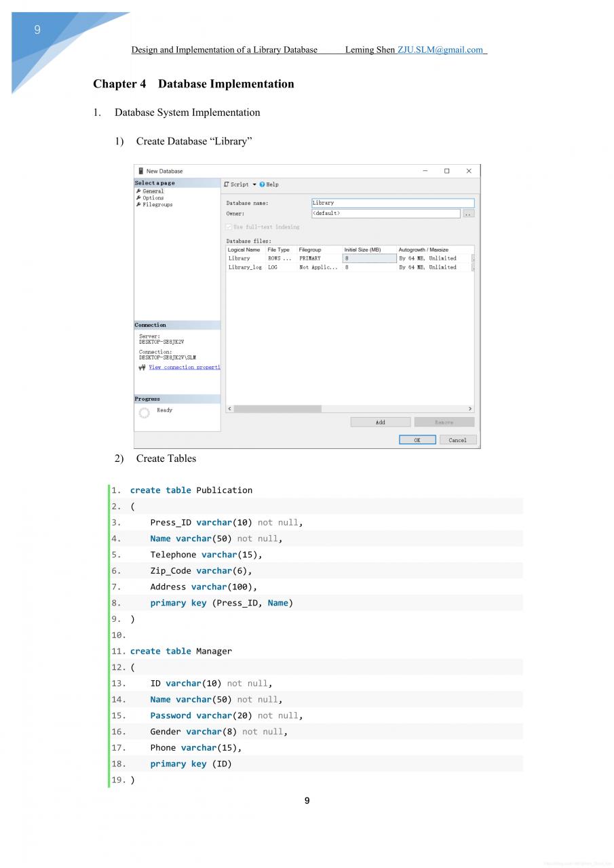Click the Chapter 4 Database Implementation heading
The height and width of the screenshot is (868, 614).
click(193, 84)
